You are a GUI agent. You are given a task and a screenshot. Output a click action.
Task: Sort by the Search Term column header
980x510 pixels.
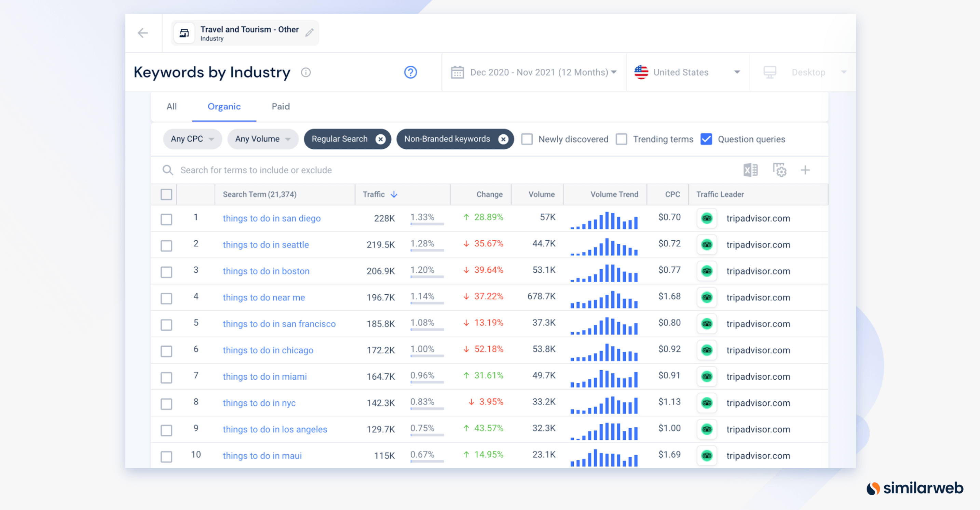coord(259,194)
